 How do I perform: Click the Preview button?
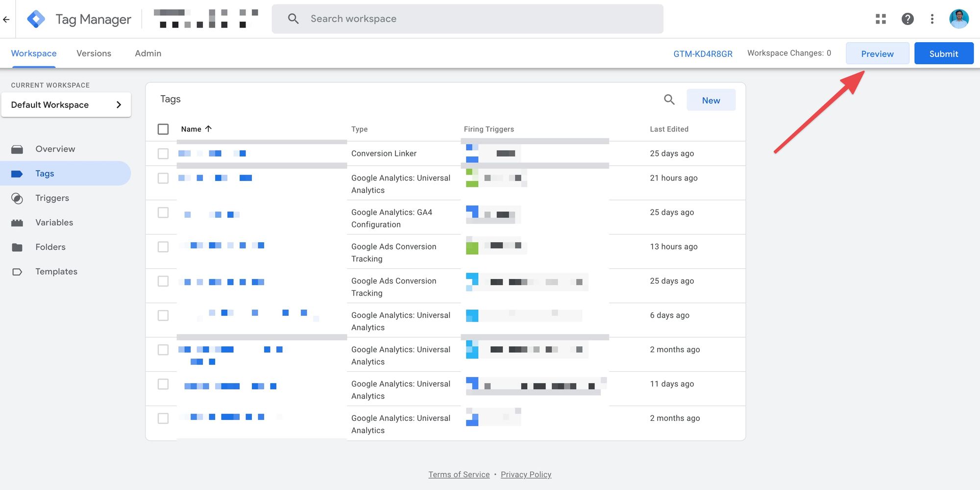click(x=877, y=53)
